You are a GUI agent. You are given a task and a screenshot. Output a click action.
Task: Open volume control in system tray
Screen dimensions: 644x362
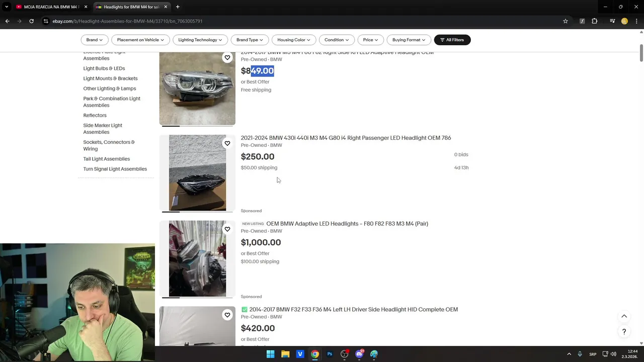[613, 354]
